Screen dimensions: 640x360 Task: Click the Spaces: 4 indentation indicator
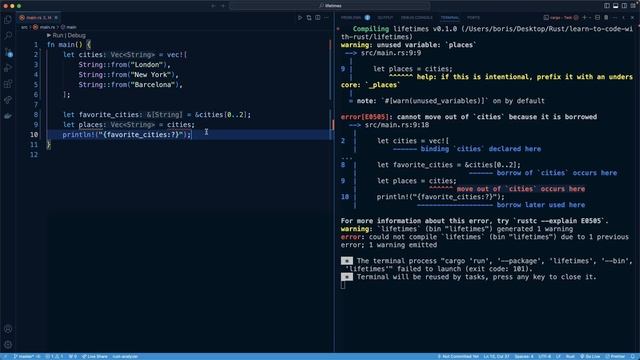pos(524,356)
